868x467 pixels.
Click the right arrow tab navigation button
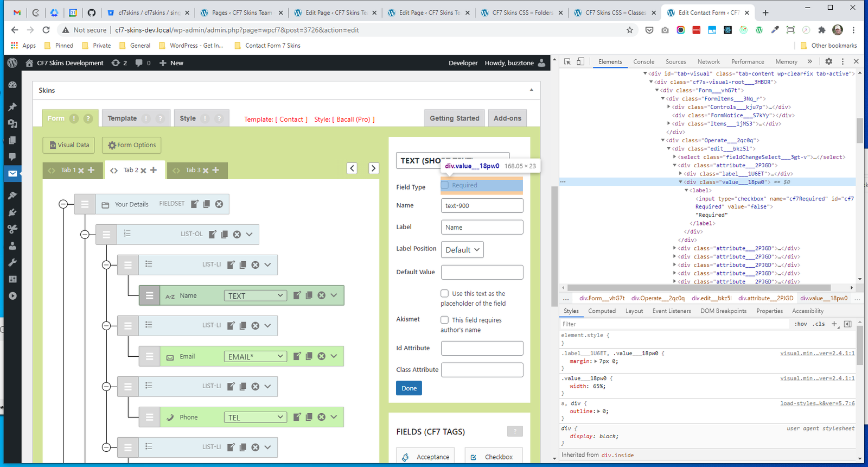[373, 168]
